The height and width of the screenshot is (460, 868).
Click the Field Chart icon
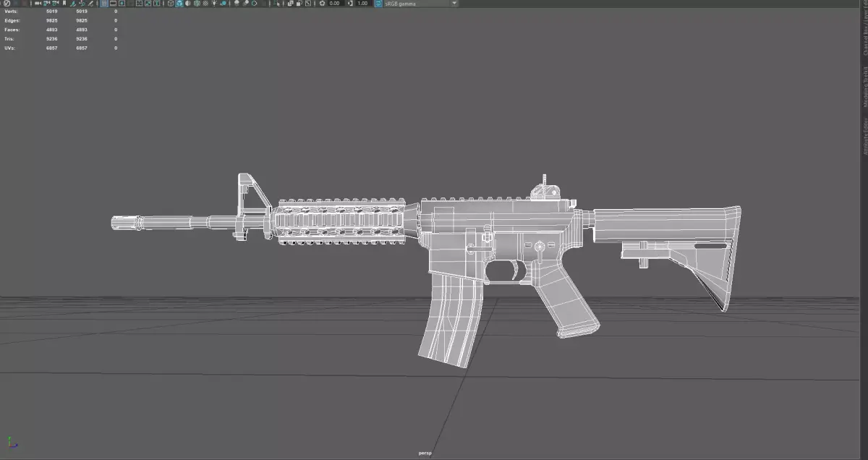(138, 4)
